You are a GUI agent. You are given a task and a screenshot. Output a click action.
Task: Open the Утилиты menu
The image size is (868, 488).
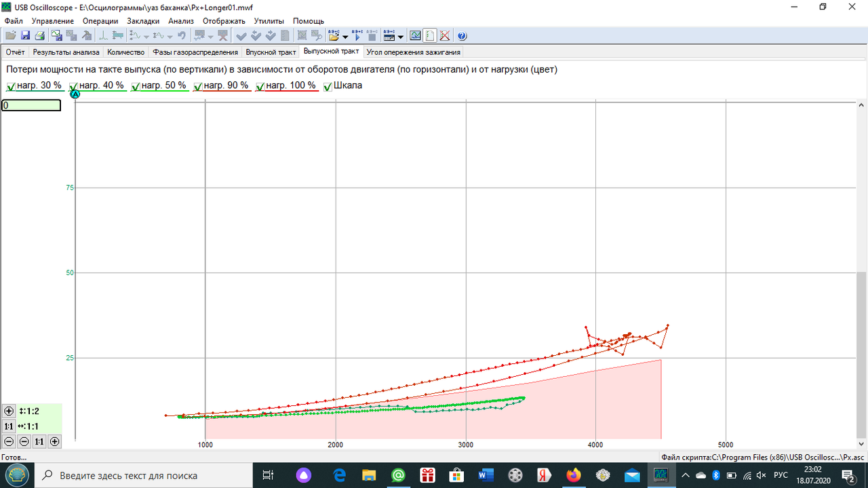click(x=269, y=21)
